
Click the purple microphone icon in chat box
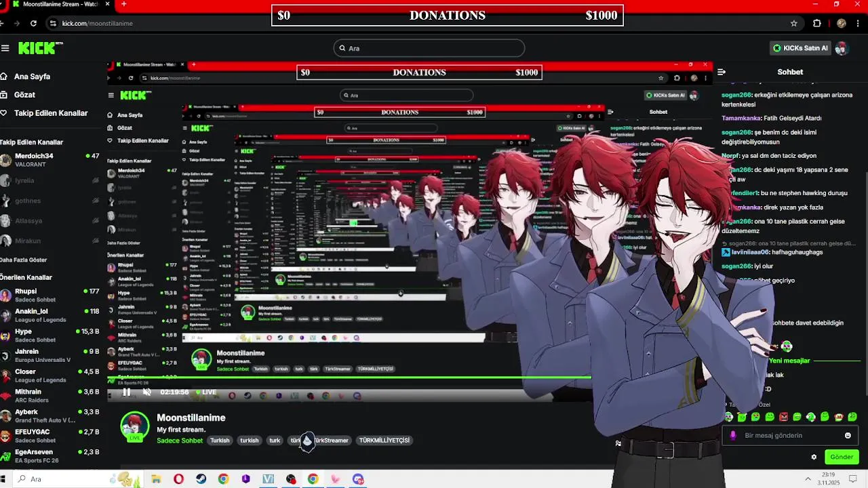pyautogui.click(x=732, y=436)
